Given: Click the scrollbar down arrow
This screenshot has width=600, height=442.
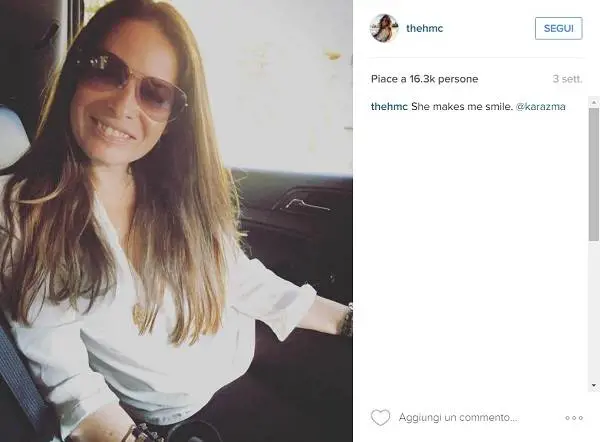Looking at the screenshot, I should [x=594, y=385].
